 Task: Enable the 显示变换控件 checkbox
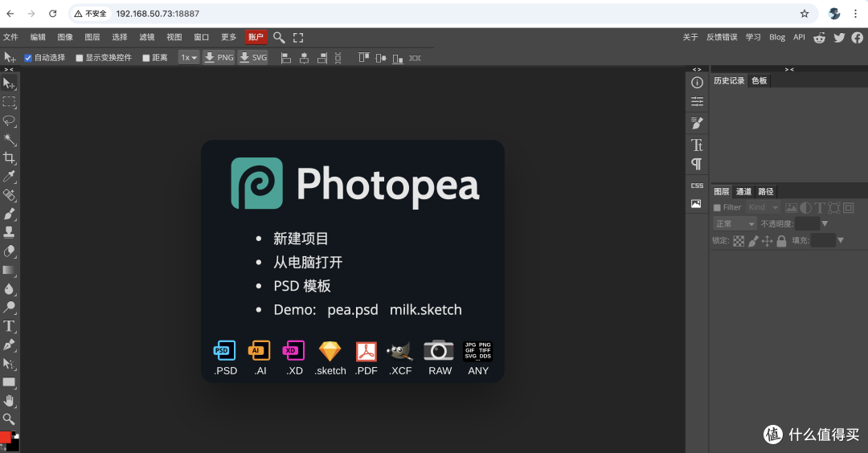[x=79, y=58]
